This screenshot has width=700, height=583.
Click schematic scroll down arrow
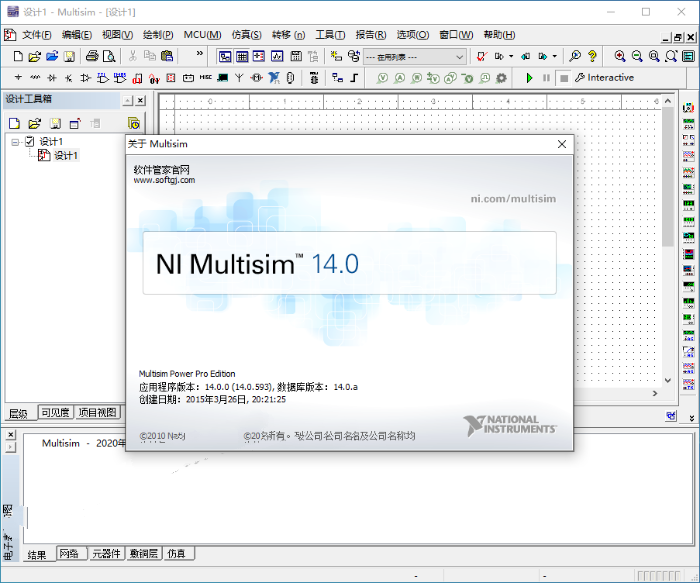pos(667,380)
